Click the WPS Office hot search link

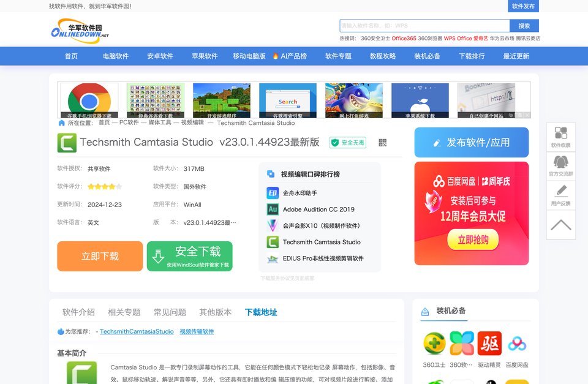(458, 38)
